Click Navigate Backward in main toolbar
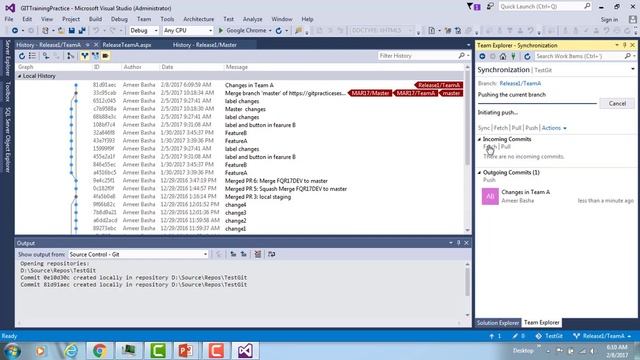Image resolution: width=640 pixels, height=360 pixels. point(15,31)
